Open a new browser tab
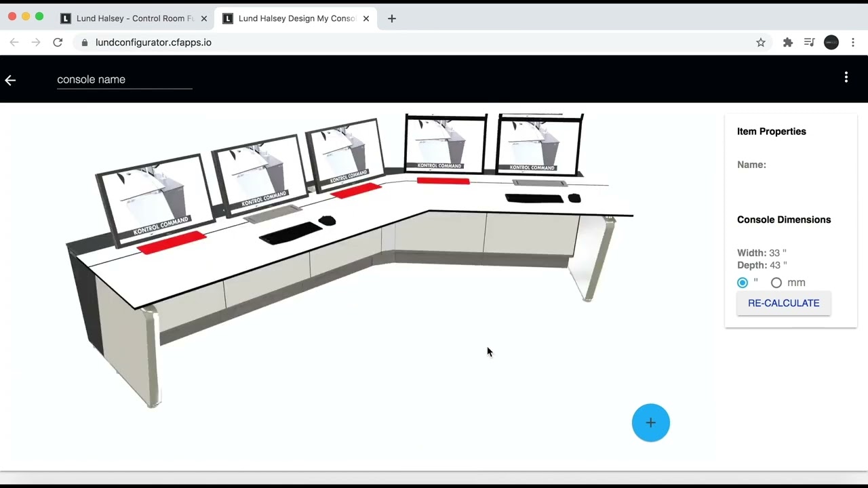This screenshot has width=868, height=488. (x=391, y=18)
